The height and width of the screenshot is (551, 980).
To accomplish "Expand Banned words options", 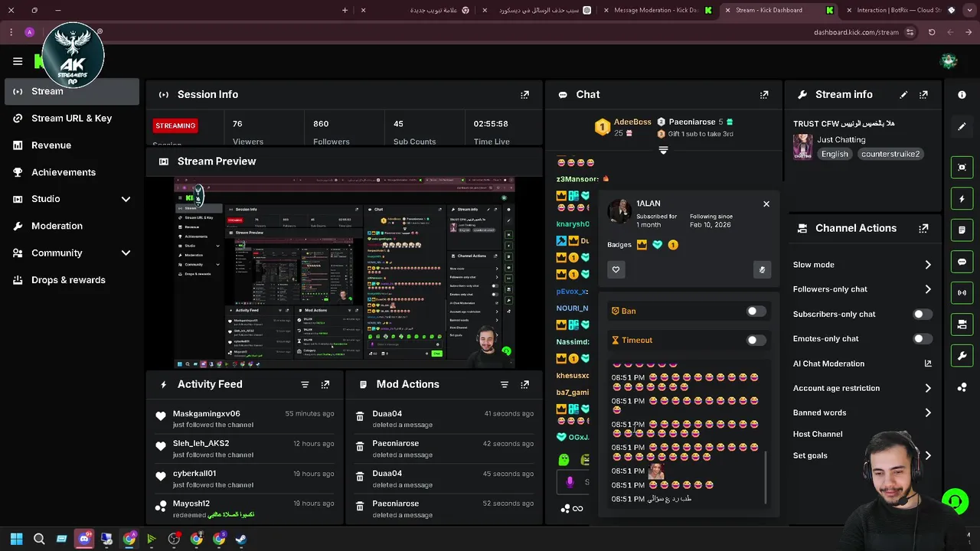I will [x=928, y=413].
